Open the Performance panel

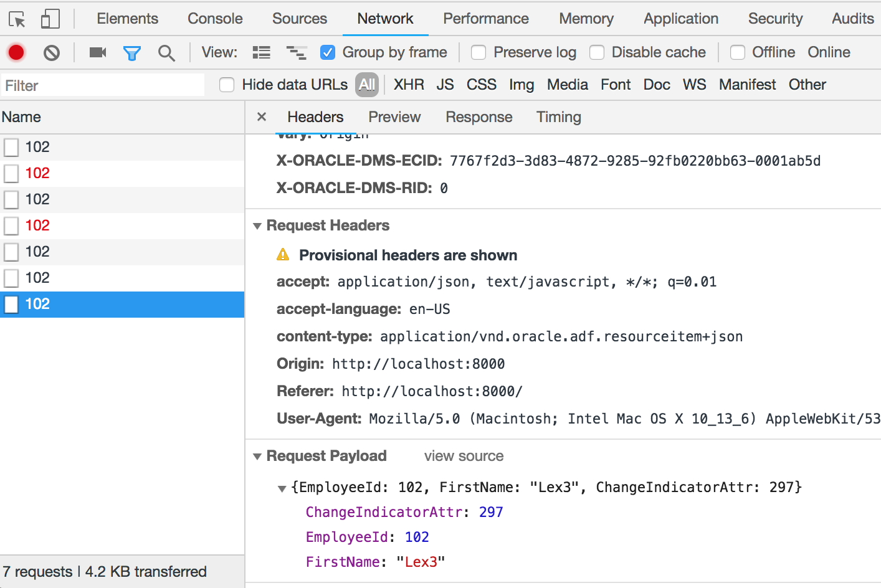click(x=485, y=19)
